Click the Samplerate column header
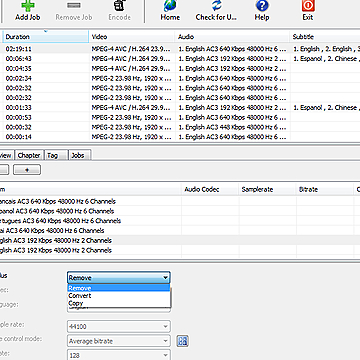The width and height of the screenshot is (360, 360). click(267, 189)
